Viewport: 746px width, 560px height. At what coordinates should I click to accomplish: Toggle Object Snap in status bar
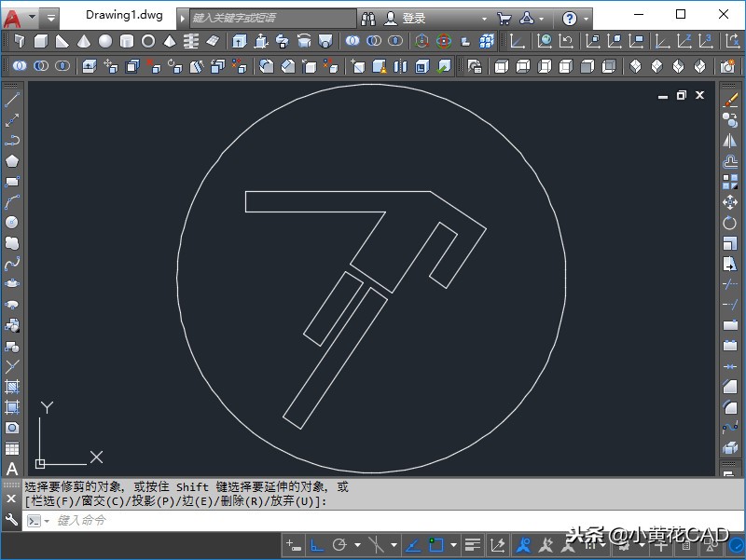(x=436, y=544)
